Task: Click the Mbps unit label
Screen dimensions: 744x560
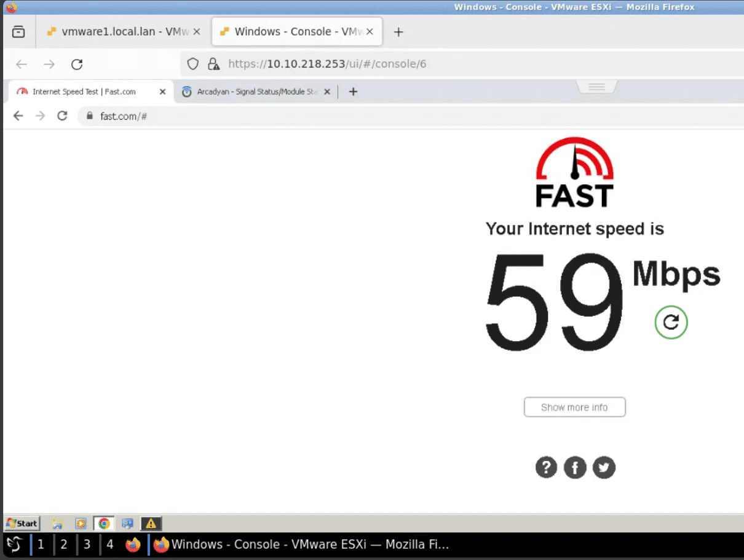Action: pyautogui.click(x=676, y=275)
